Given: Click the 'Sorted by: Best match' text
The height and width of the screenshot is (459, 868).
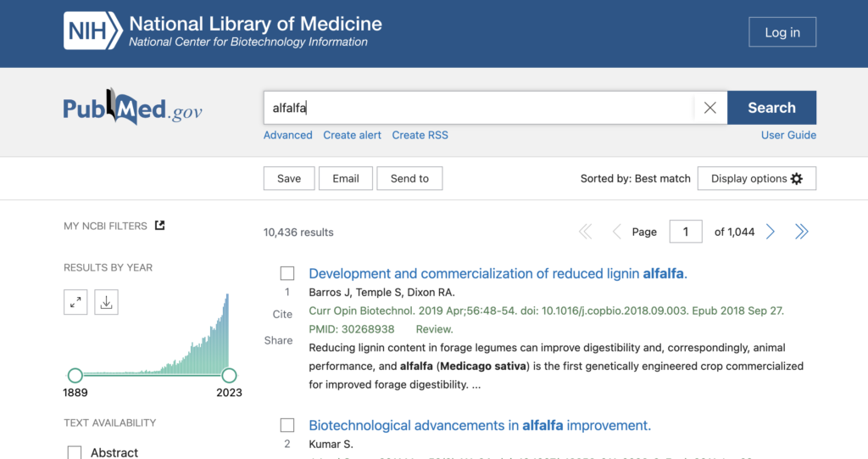Looking at the screenshot, I should coord(636,178).
